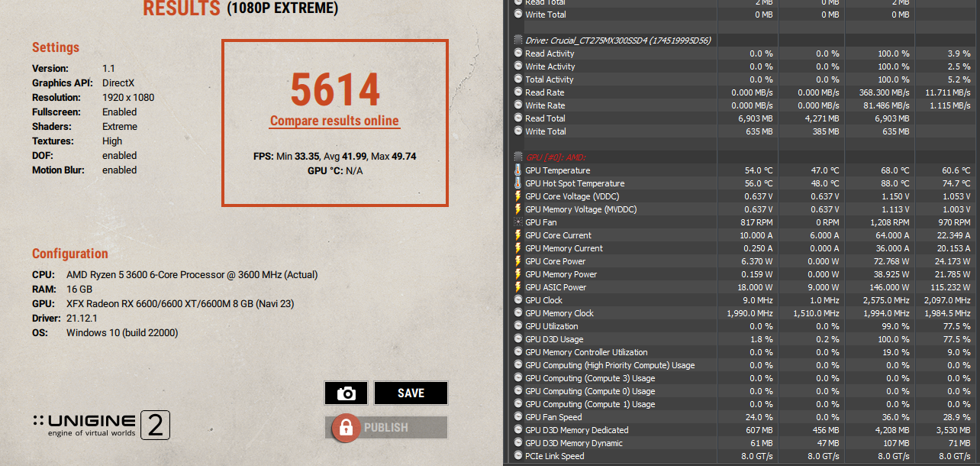Click the GPU Clock sensor icon
Viewport: 980px width, 466px height.
(x=518, y=300)
